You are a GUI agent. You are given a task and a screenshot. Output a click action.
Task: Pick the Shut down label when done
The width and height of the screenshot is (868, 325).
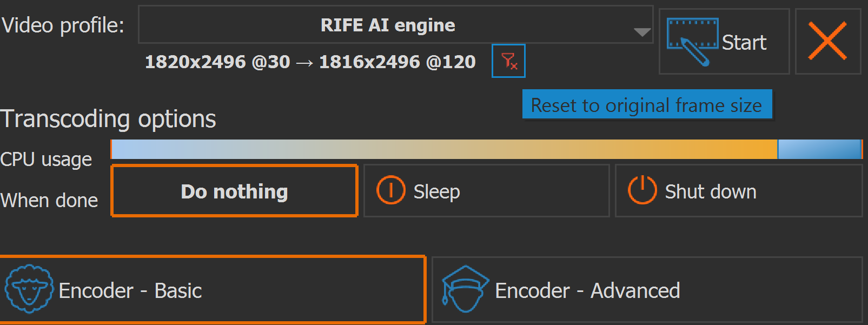click(x=710, y=192)
